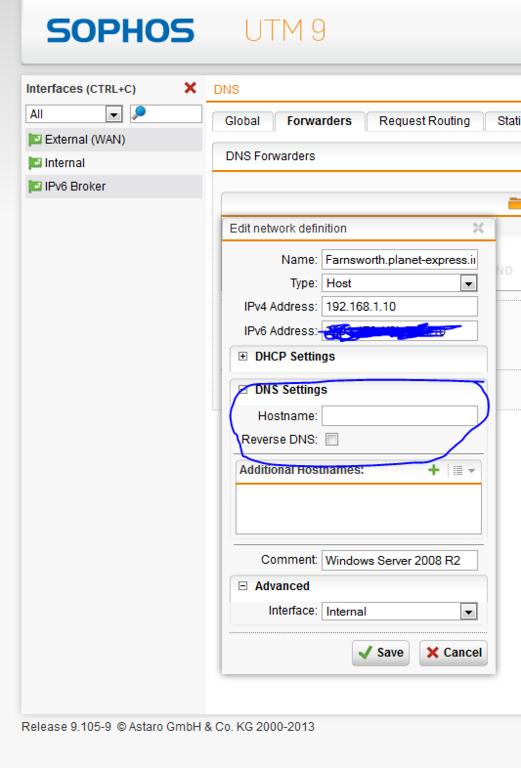Select the IPv6 Broker interface icon
The height and width of the screenshot is (768, 521).
(35, 187)
